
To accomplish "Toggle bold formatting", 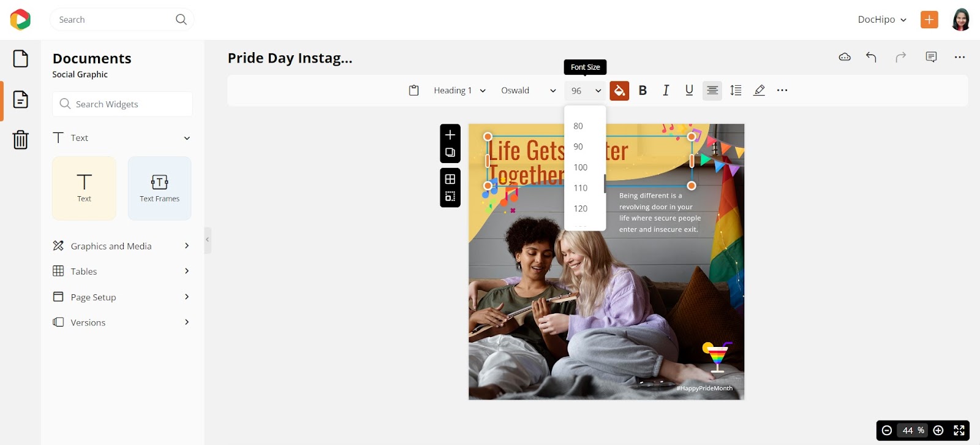I will (x=643, y=91).
